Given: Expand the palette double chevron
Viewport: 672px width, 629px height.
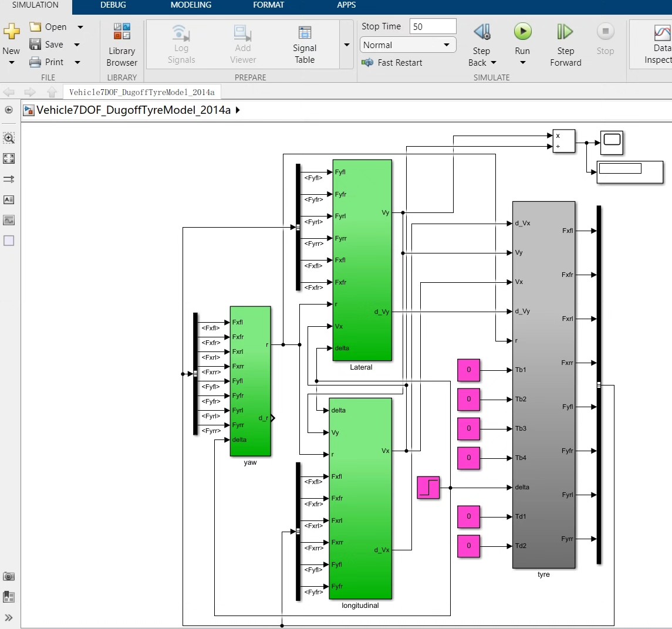Looking at the screenshot, I should [x=9, y=617].
